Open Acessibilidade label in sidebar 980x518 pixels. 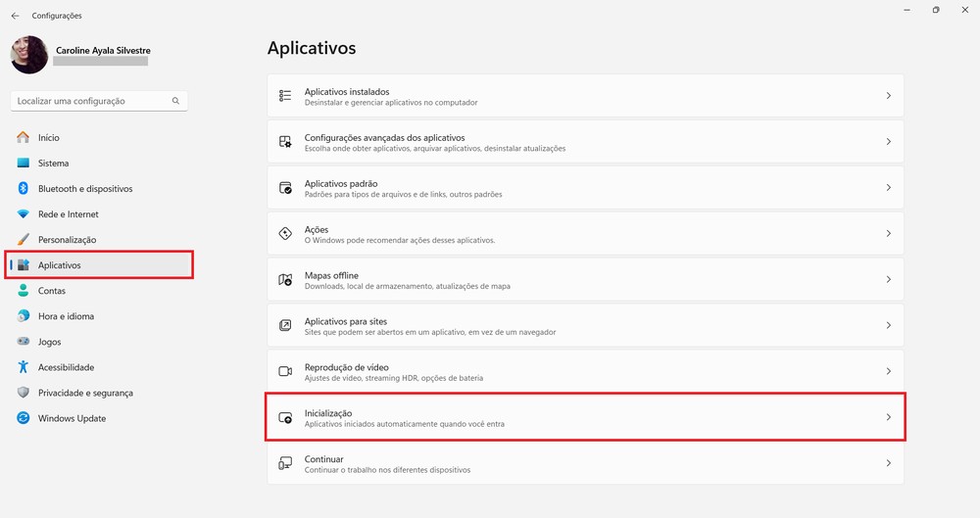tap(66, 367)
